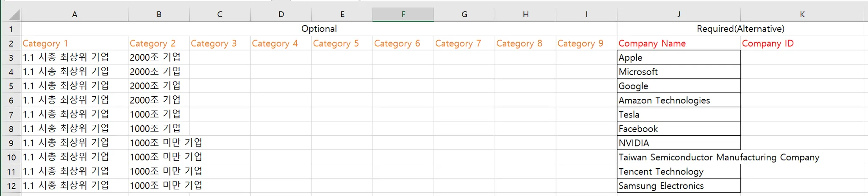The width and height of the screenshot is (868, 196).
Task: Select the Company ID header cell
Action: pos(802,43)
